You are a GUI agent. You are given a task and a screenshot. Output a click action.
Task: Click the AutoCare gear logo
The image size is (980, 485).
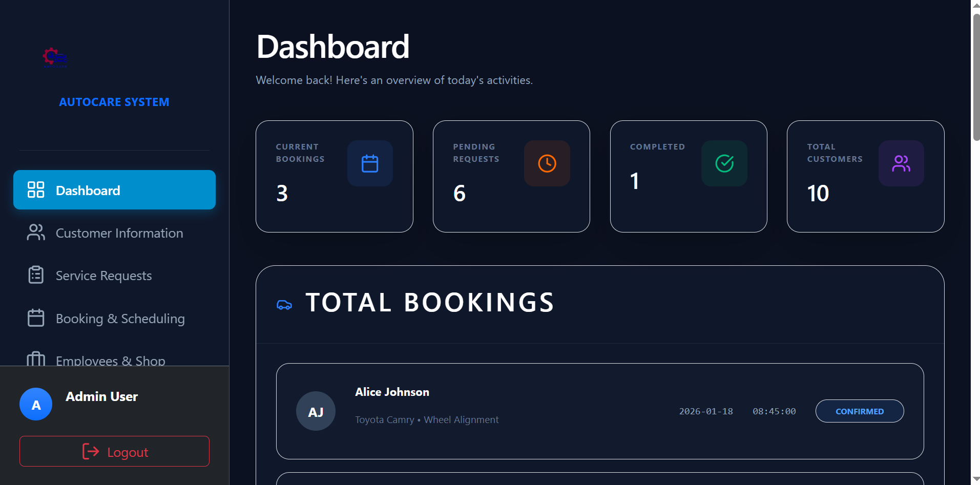[55, 57]
